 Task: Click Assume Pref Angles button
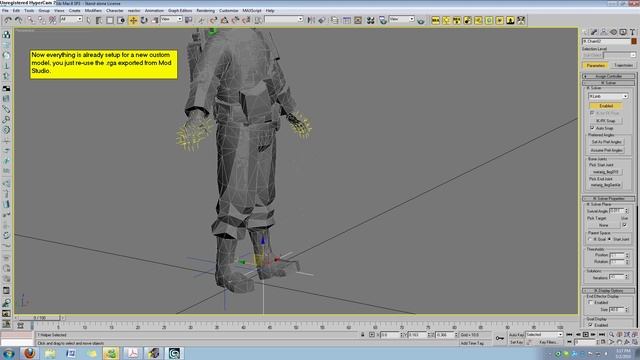[606, 150]
